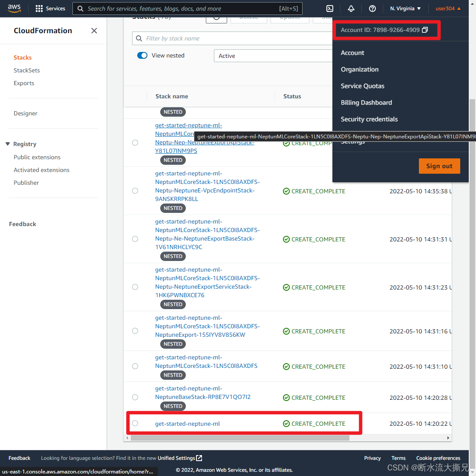Open Public extensions under Registry
This screenshot has width=476, height=476.
point(37,157)
